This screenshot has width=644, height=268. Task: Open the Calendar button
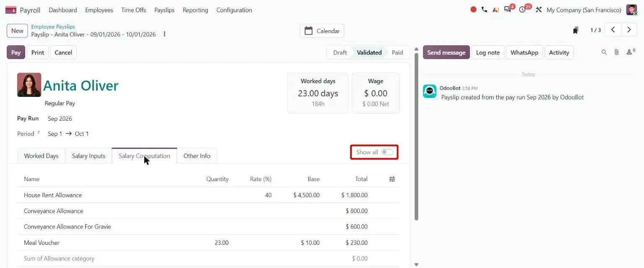[322, 31]
